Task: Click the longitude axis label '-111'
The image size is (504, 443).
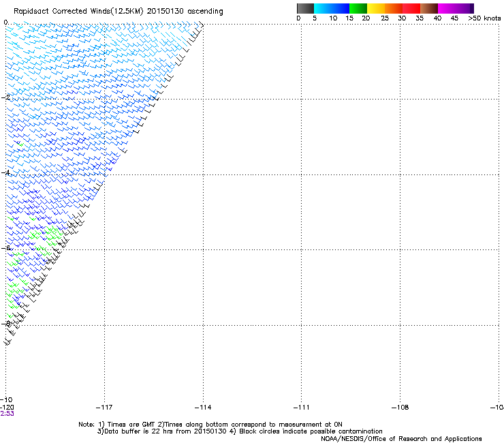Action: coord(301,408)
